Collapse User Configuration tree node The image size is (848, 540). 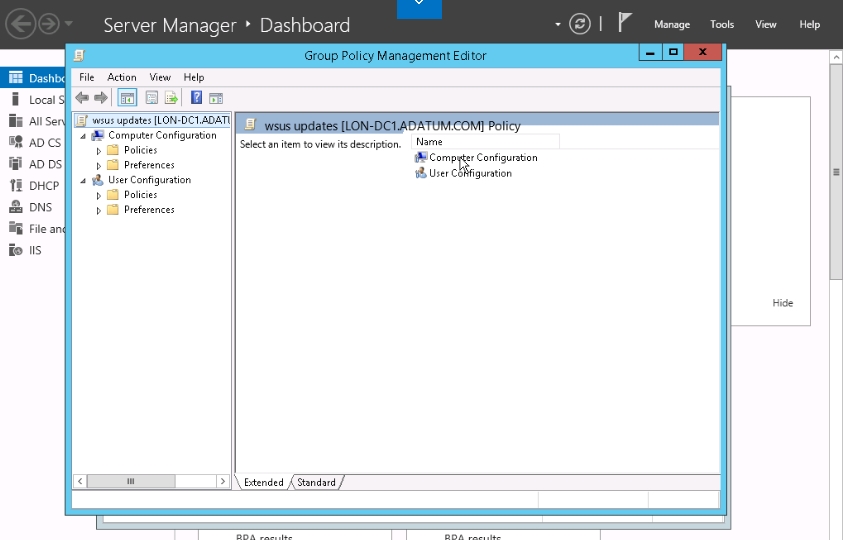[83, 181]
